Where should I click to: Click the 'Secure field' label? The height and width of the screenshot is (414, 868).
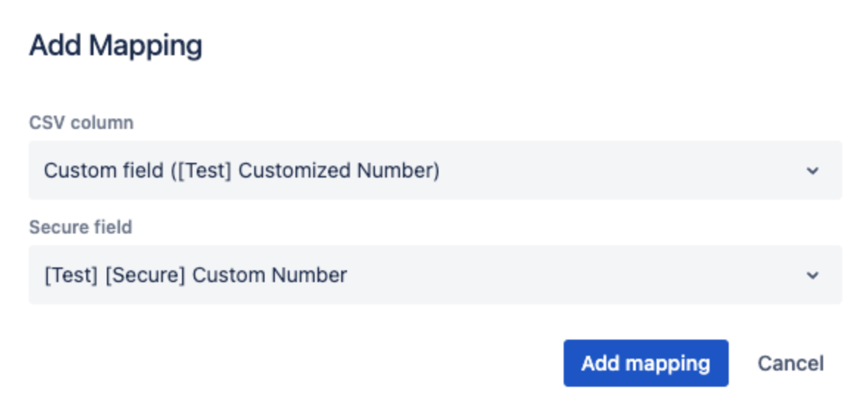pos(80,227)
